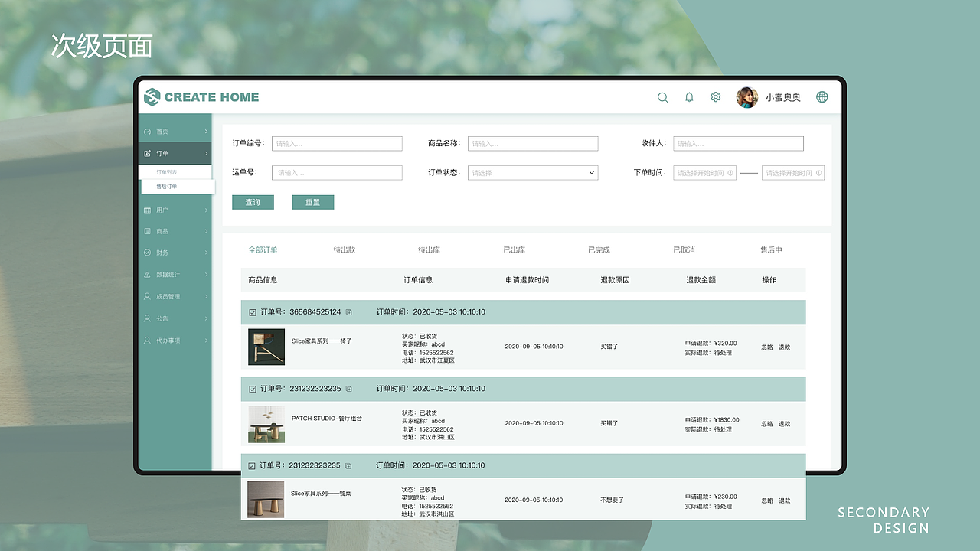Focus the 商品名称 input field
Screen dimensions: 980x551
coord(533,144)
